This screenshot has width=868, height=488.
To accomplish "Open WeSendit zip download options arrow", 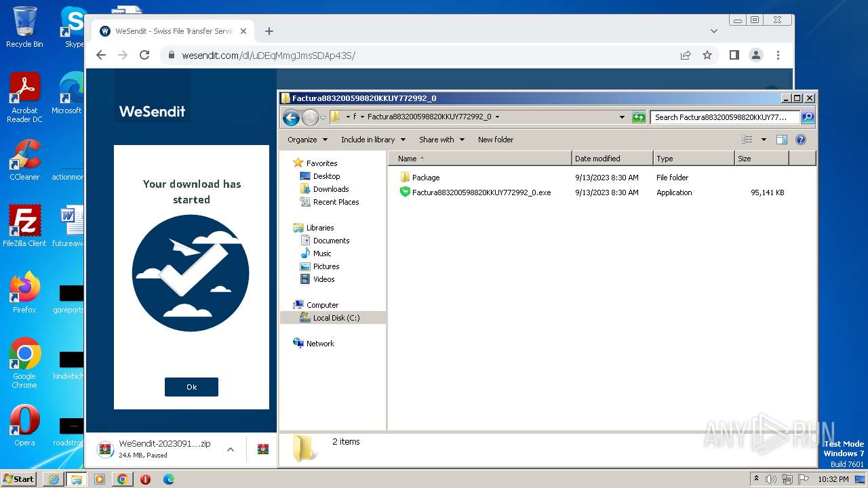I will coord(231,449).
